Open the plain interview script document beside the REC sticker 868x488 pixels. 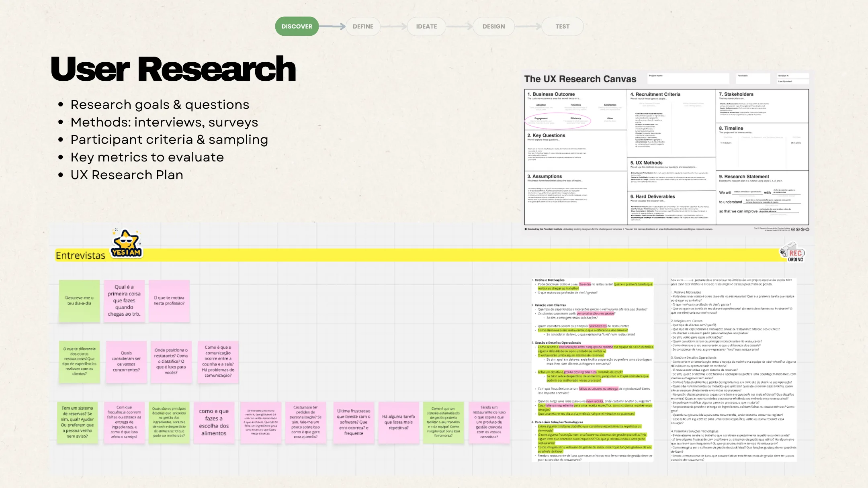734,370
